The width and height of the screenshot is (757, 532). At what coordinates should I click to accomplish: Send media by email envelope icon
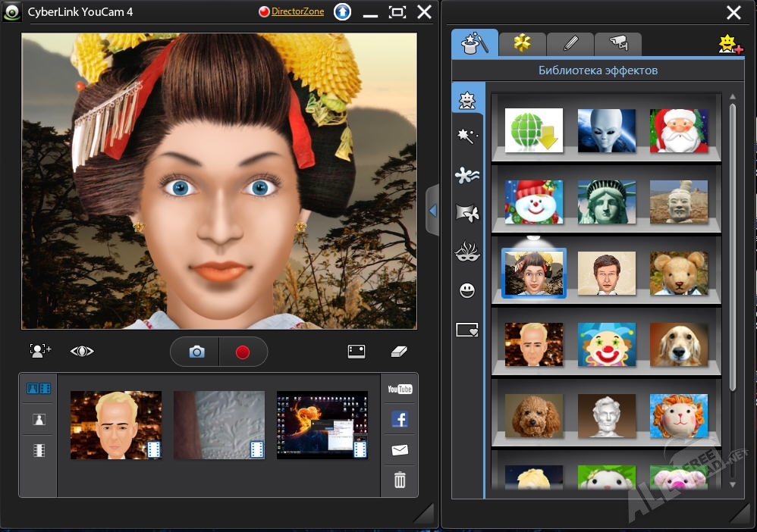coord(400,450)
